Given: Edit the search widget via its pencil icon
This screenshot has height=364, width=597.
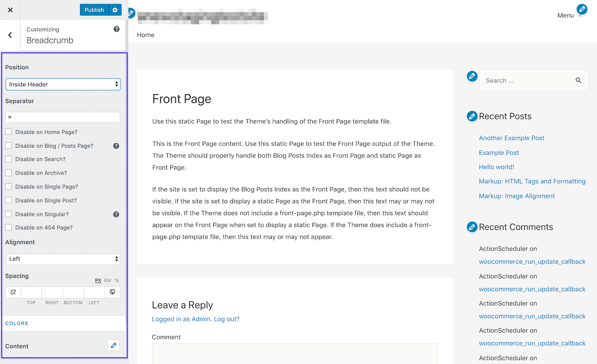Looking at the screenshot, I should tap(472, 76).
